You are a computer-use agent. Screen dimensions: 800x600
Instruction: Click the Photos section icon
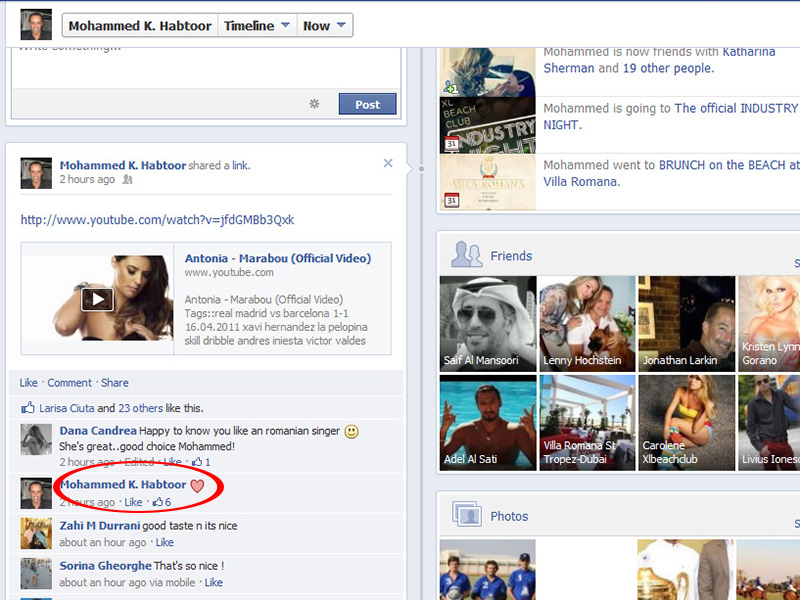pos(466,515)
